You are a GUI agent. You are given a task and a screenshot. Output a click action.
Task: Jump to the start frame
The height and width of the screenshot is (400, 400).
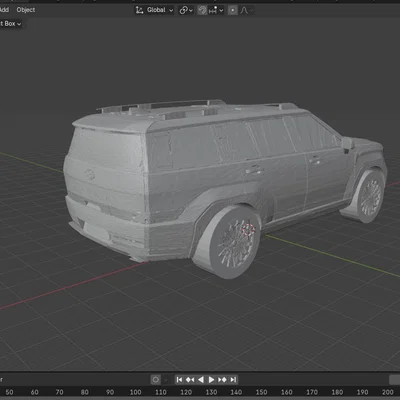(179, 380)
